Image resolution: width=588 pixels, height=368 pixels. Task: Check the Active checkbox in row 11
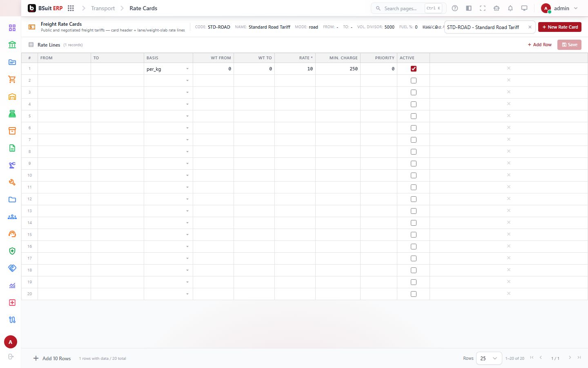pos(414,187)
